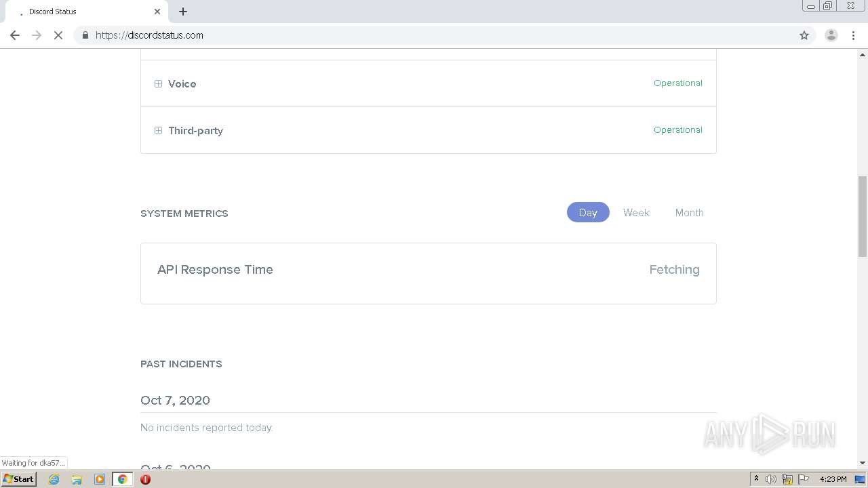The height and width of the screenshot is (488, 868).
Task: Click the Oct 7, 2020 date heading
Action: [x=175, y=400]
